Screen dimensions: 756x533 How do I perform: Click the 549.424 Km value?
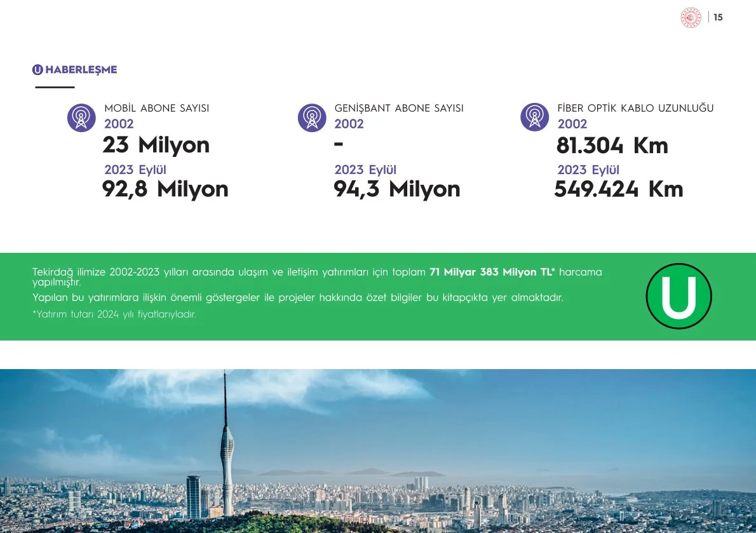619,189
